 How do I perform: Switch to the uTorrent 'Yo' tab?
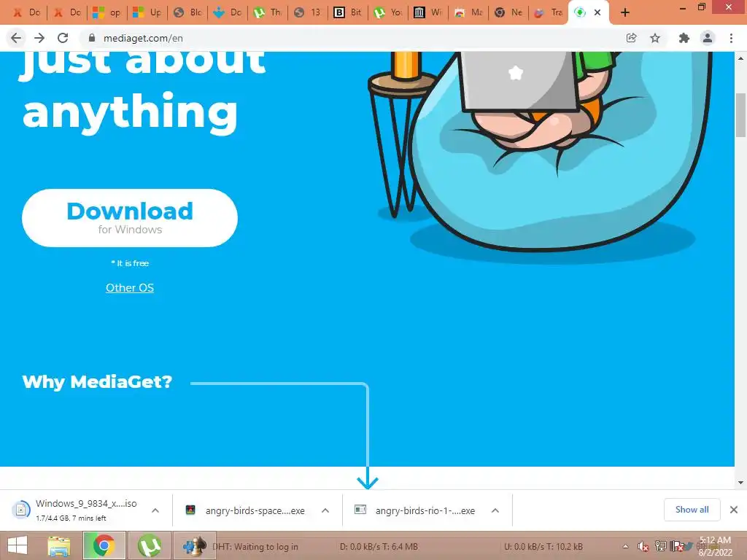387,13
